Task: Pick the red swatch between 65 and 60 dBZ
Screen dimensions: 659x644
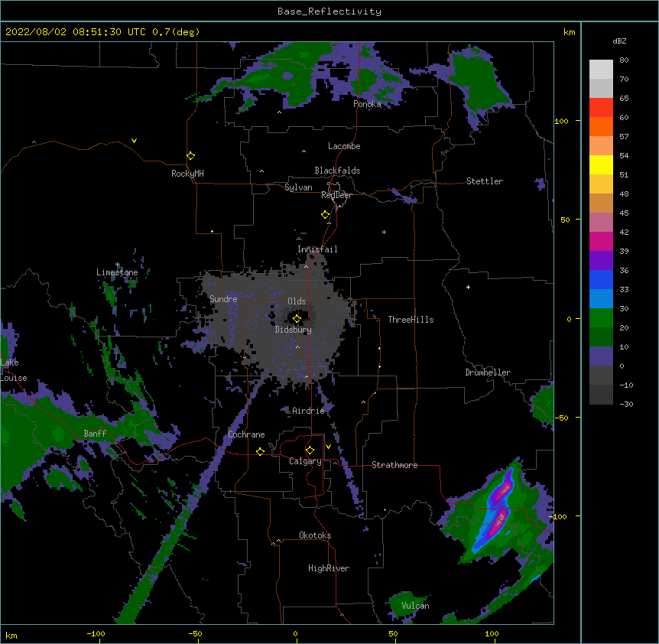Action: 601,108
